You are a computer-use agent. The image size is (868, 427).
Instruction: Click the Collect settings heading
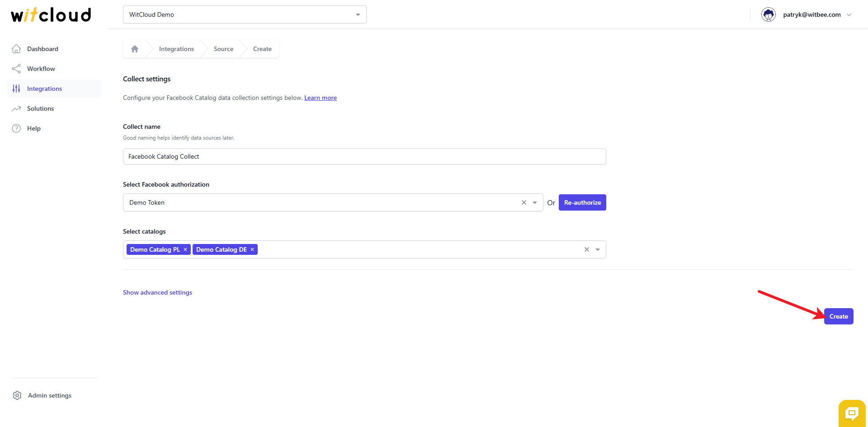coord(147,79)
